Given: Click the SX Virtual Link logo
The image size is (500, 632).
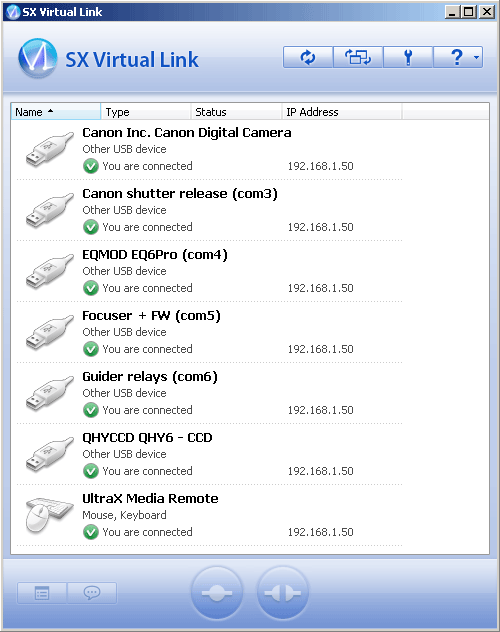Looking at the screenshot, I should (x=37, y=58).
